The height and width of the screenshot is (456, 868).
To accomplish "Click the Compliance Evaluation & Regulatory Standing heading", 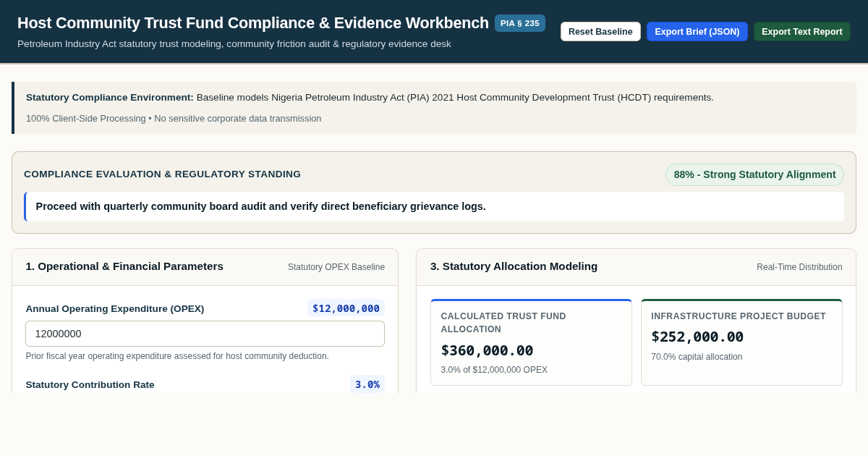I will (162, 174).
